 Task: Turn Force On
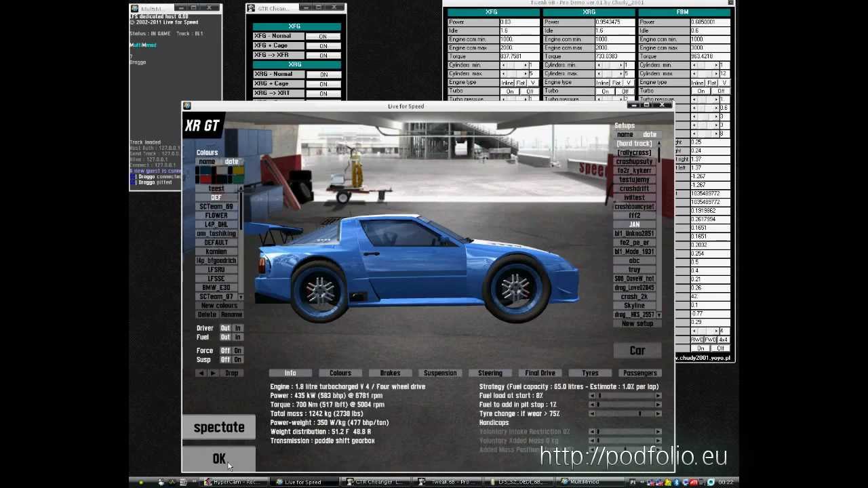[x=237, y=350]
